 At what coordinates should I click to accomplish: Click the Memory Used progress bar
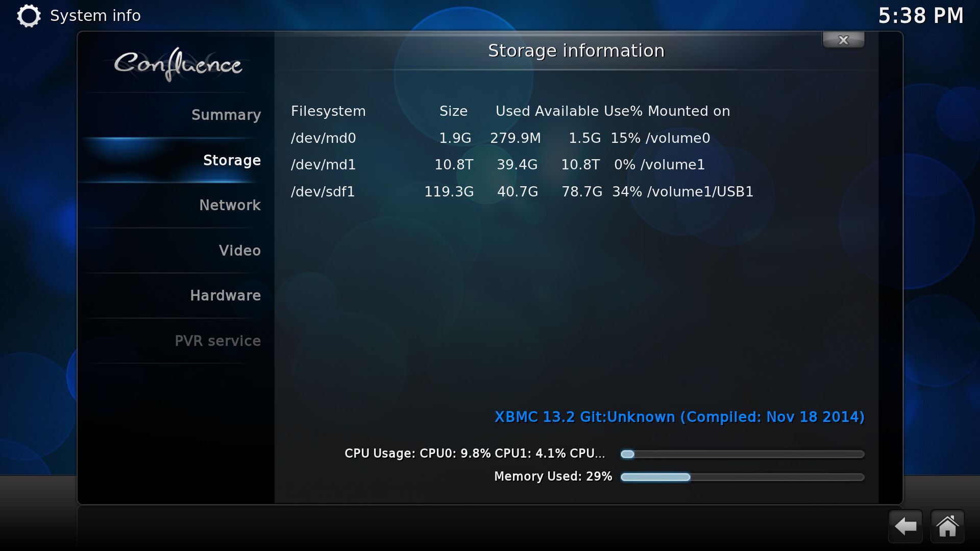click(742, 477)
